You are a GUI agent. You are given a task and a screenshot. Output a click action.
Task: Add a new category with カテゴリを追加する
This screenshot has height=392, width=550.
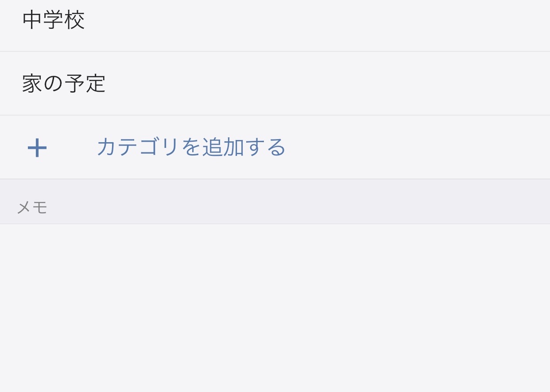tap(191, 147)
